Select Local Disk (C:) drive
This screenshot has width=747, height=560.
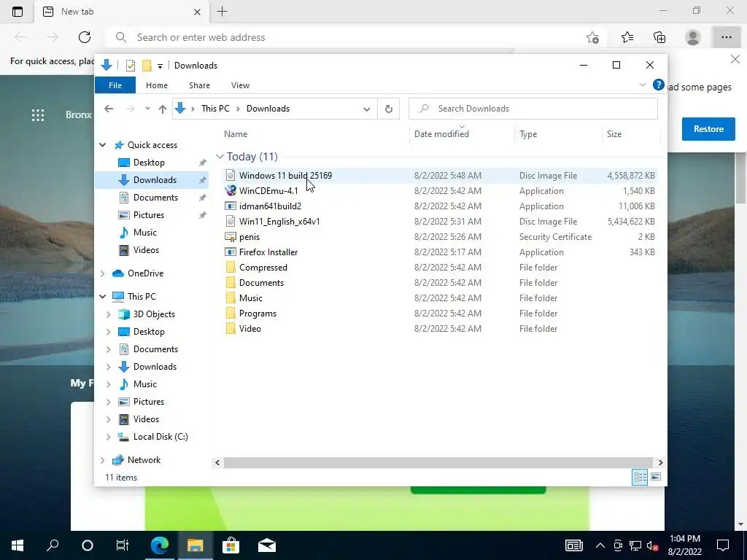160,437
